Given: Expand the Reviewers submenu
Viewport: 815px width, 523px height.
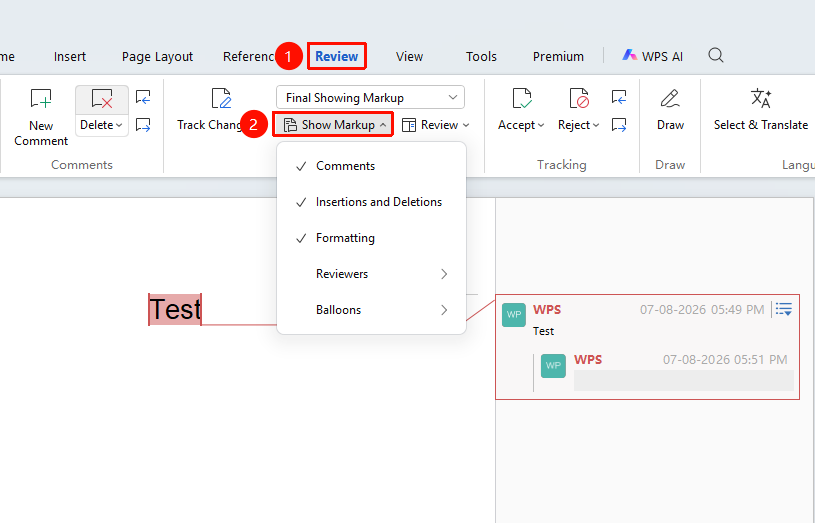Looking at the screenshot, I should tap(372, 274).
